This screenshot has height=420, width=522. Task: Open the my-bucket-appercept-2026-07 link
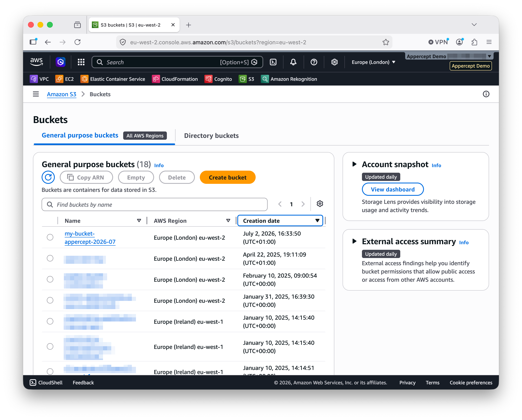click(90, 238)
